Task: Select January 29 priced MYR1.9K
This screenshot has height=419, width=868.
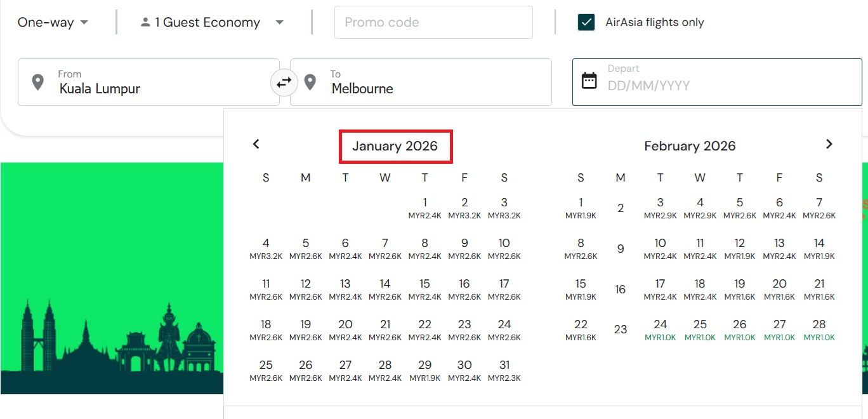Action: pos(424,370)
